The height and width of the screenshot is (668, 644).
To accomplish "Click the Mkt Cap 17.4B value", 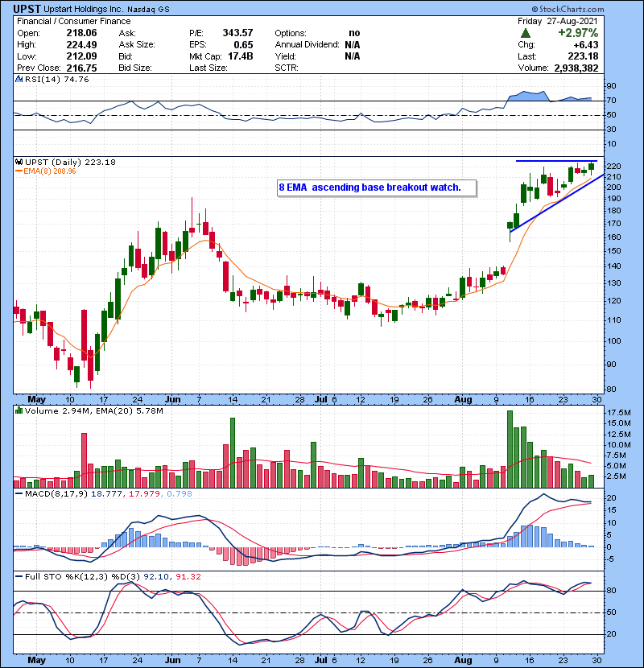I will (x=241, y=56).
